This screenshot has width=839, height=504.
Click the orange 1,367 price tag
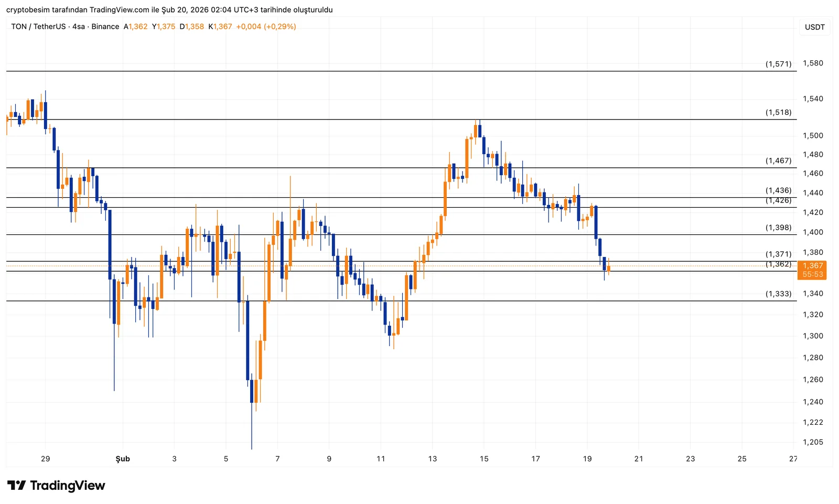point(812,266)
